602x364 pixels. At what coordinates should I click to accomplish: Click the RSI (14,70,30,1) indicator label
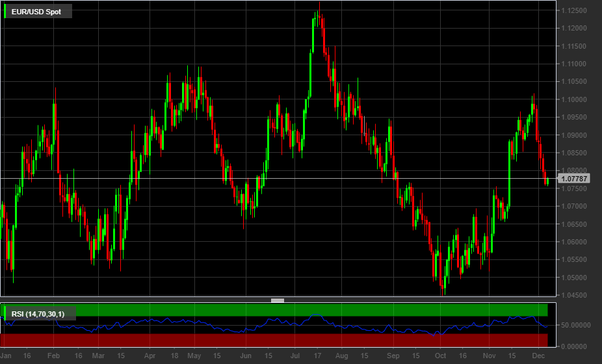[38, 315]
